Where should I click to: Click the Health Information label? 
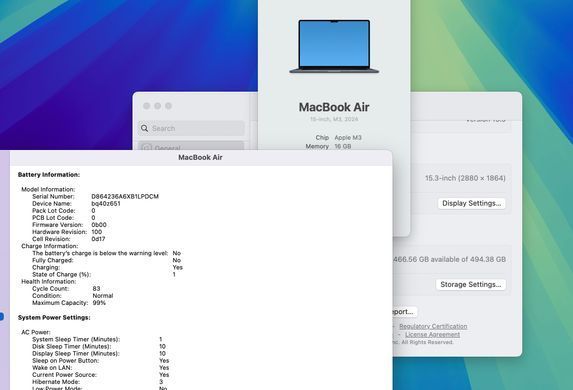click(49, 281)
